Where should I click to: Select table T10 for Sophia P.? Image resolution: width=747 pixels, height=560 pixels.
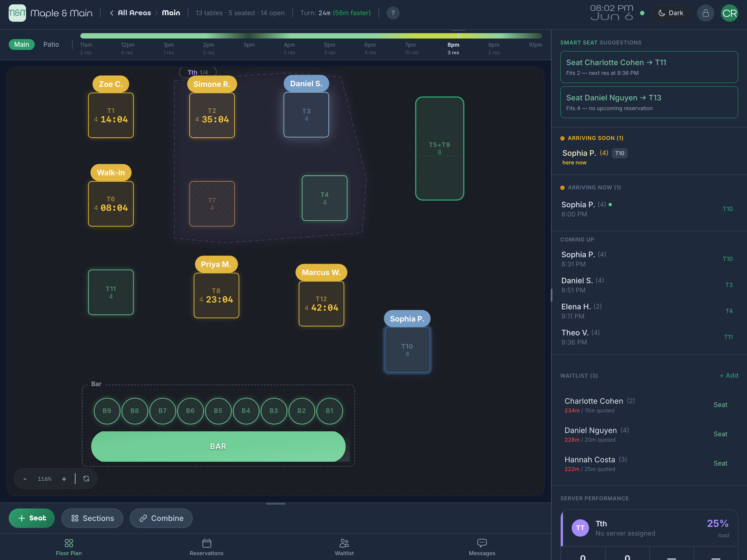pos(407,350)
